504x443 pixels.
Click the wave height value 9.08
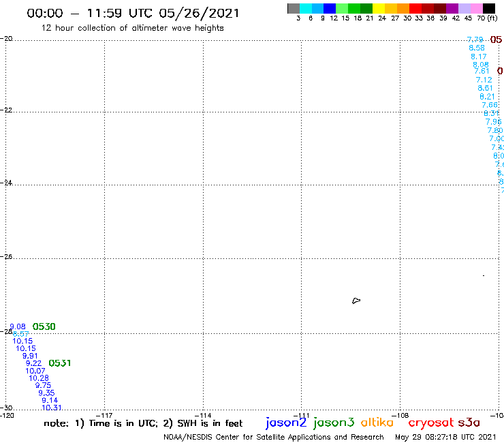pos(18,326)
